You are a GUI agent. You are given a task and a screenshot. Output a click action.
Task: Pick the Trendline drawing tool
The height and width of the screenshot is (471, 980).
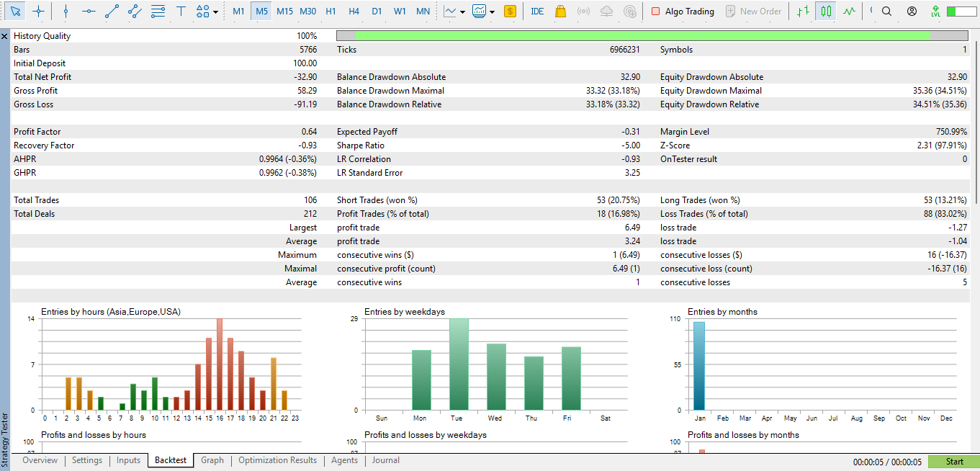coord(112,10)
